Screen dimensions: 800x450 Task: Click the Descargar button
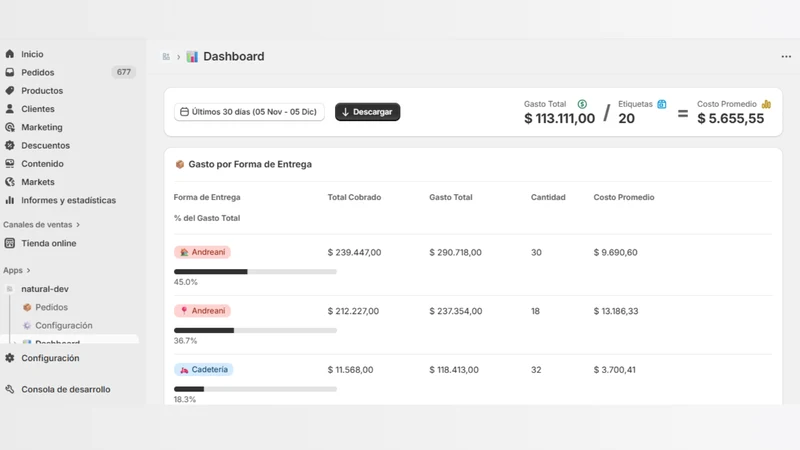click(x=367, y=112)
